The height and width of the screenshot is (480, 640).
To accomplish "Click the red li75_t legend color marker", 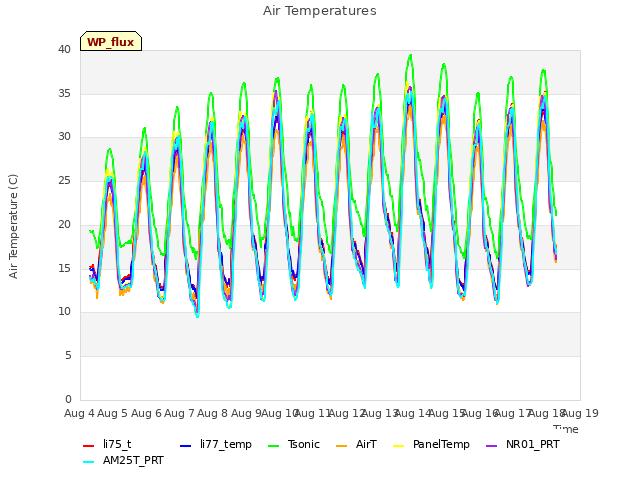I will pyautogui.click(x=89, y=446).
